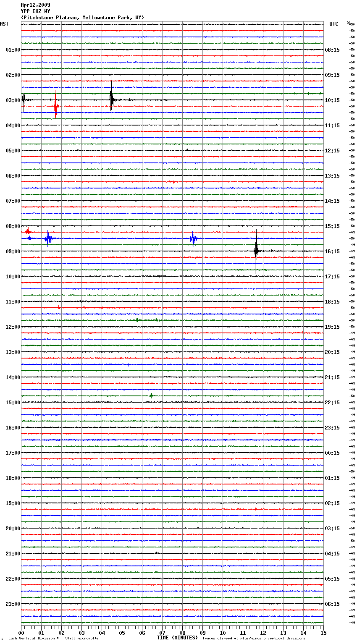The width and height of the screenshot is (357, 644).
Task: Click the 19:15 UTC time label
Action: 332,327
